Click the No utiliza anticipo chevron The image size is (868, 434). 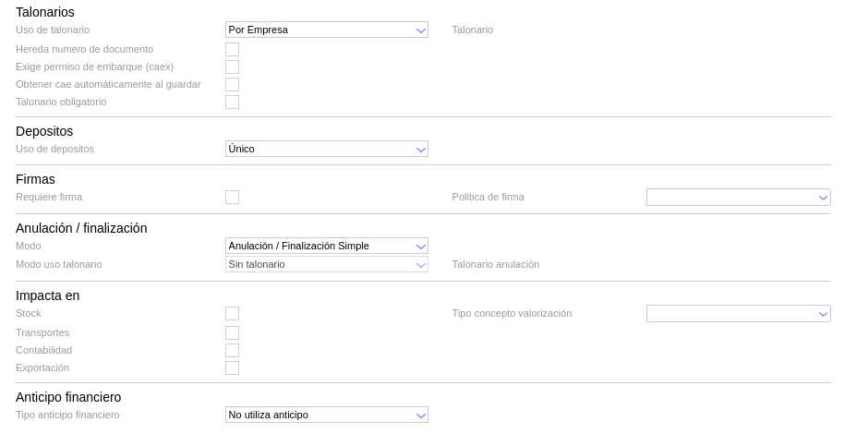[x=421, y=416]
